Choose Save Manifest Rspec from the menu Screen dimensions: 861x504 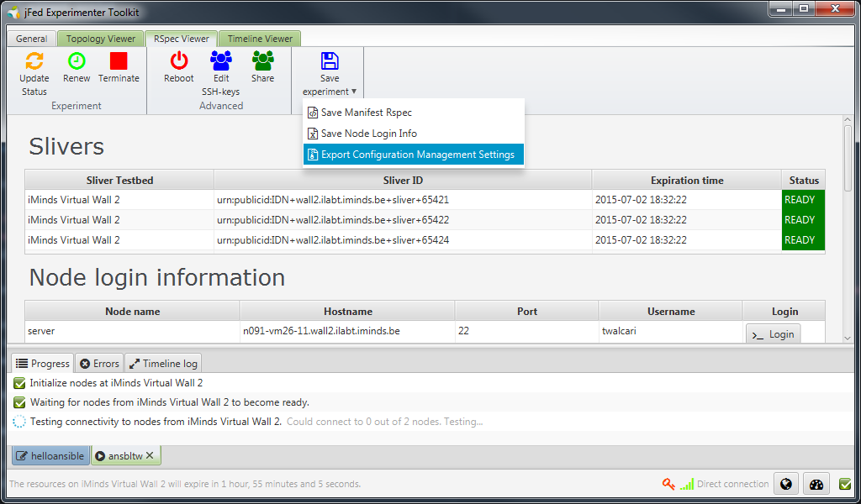pos(414,113)
